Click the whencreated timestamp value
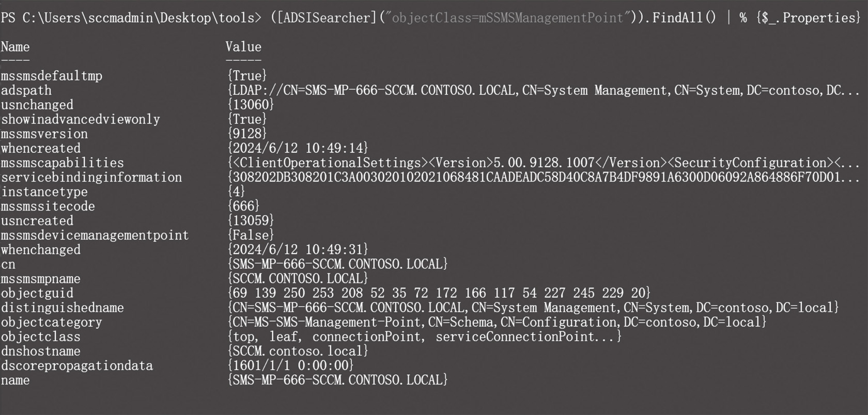 298,148
